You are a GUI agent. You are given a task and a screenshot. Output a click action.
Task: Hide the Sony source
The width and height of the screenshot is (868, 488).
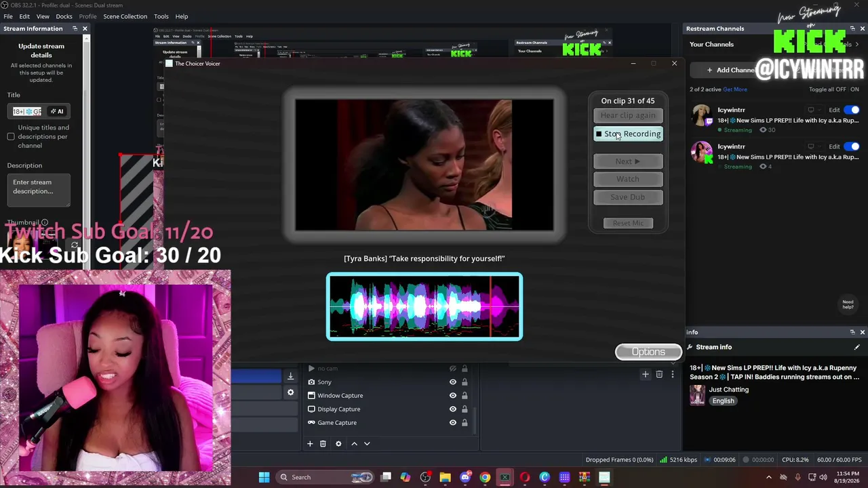pos(453,382)
